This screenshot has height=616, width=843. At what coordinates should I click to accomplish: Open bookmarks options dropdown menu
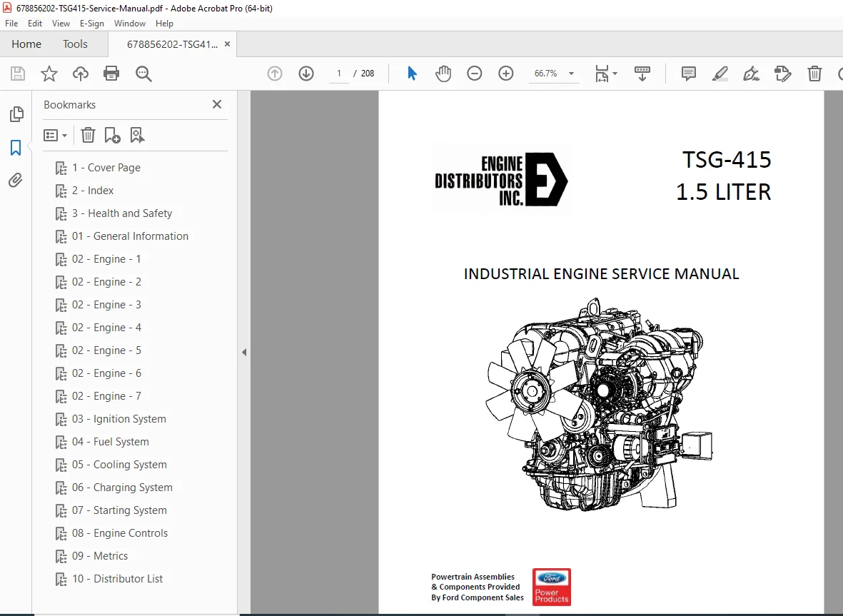pyautogui.click(x=56, y=135)
